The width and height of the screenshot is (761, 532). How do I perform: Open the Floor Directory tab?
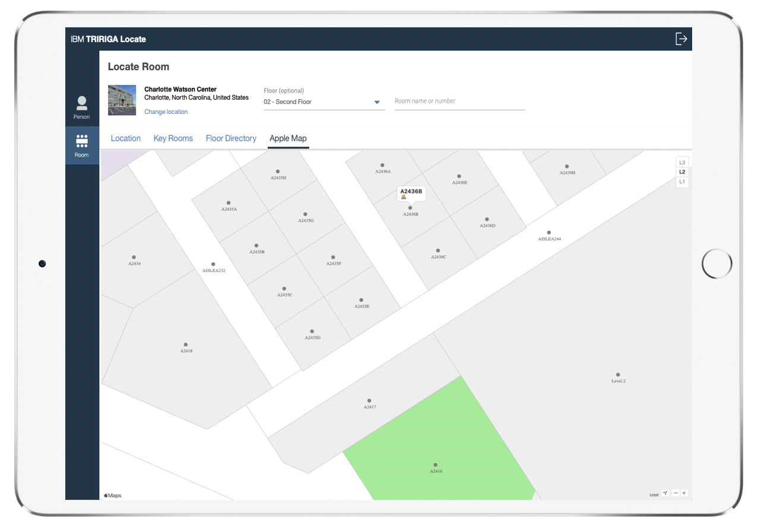[x=231, y=138]
